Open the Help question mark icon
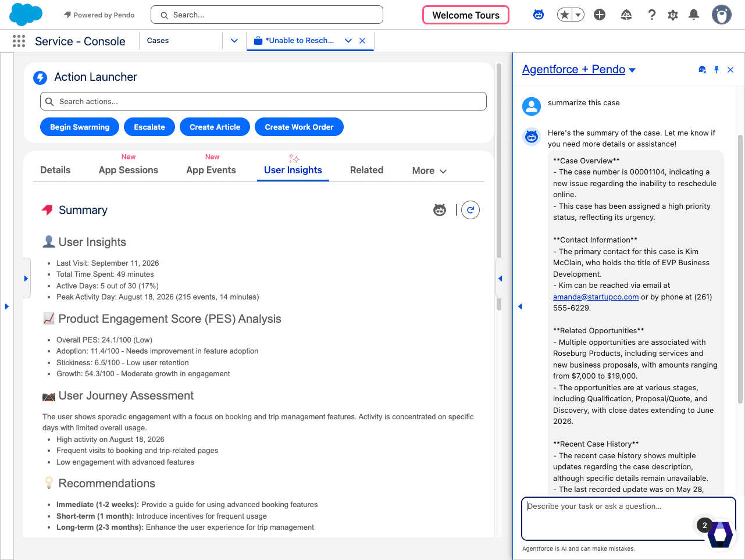 coord(652,15)
